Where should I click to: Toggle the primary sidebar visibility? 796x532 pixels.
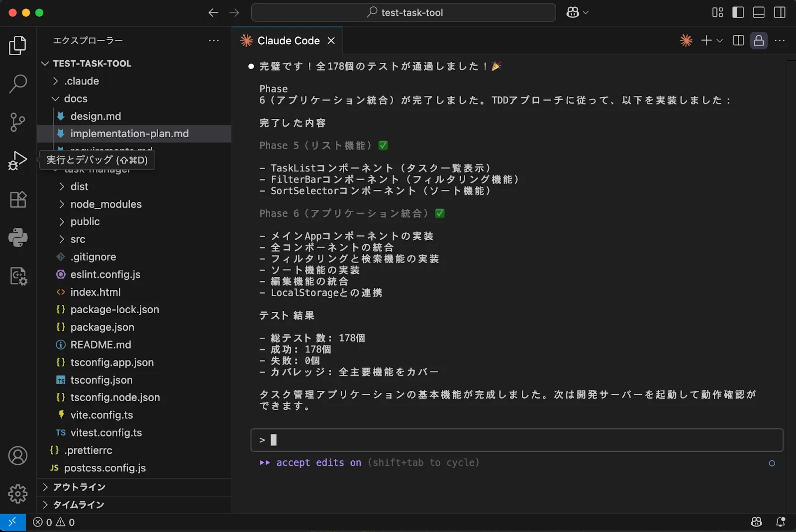[x=738, y=12]
